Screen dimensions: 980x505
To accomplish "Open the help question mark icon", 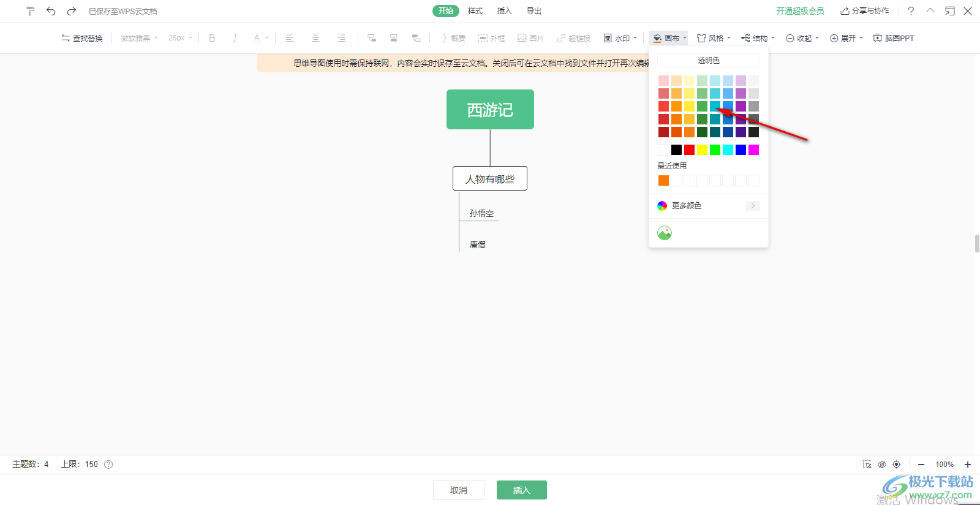I will tap(911, 11).
